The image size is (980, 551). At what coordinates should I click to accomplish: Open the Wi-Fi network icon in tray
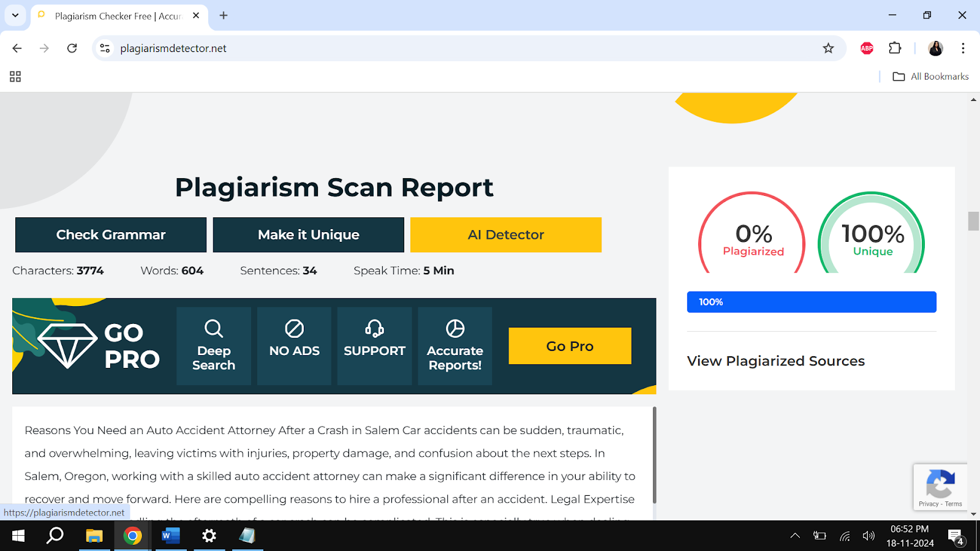click(x=845, y=536)
